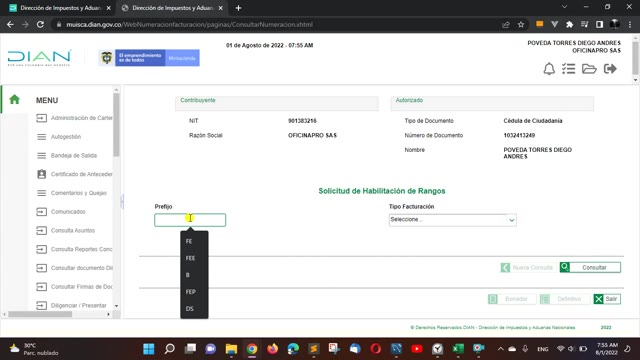Click the Salir button
The image size is (640, 360).
tap(607, 299)
